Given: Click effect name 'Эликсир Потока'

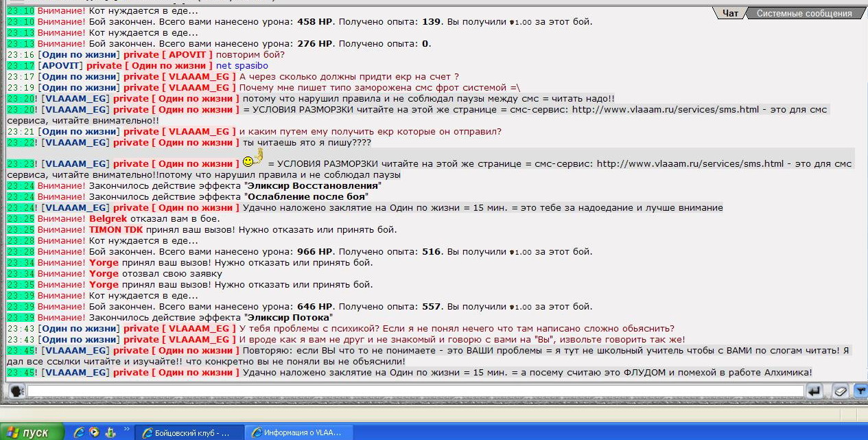Looking at the screenshot, I should (290, 318).
